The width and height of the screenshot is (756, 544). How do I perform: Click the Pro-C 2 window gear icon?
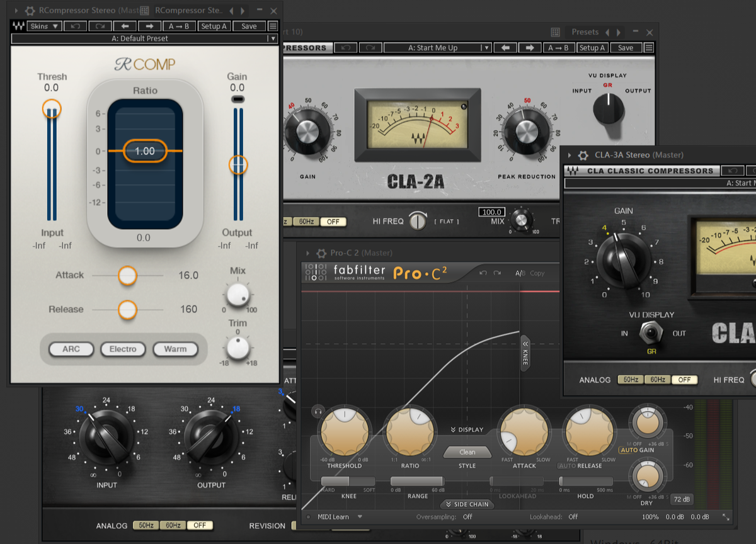(321, 253)
